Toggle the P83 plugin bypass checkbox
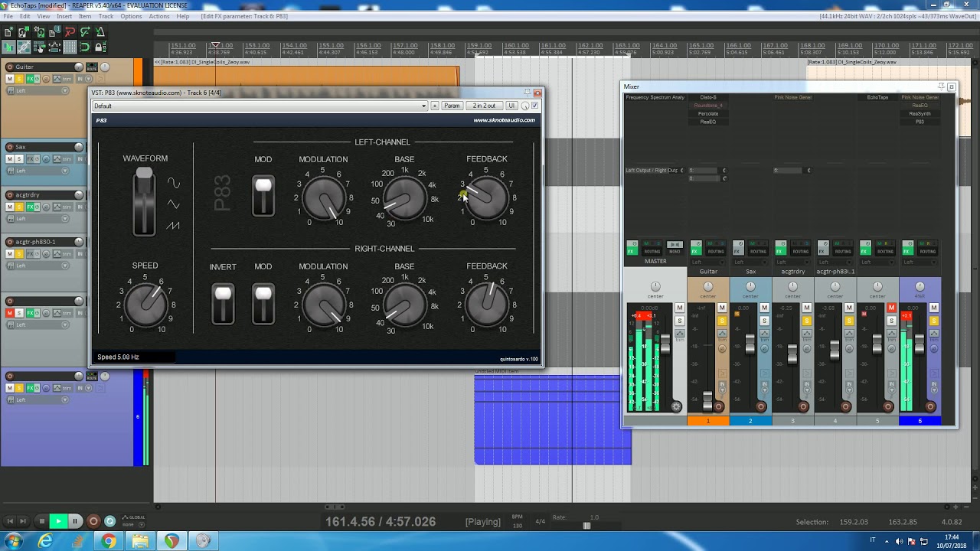Viewport: 980px width, 551px height. [534, 106]
